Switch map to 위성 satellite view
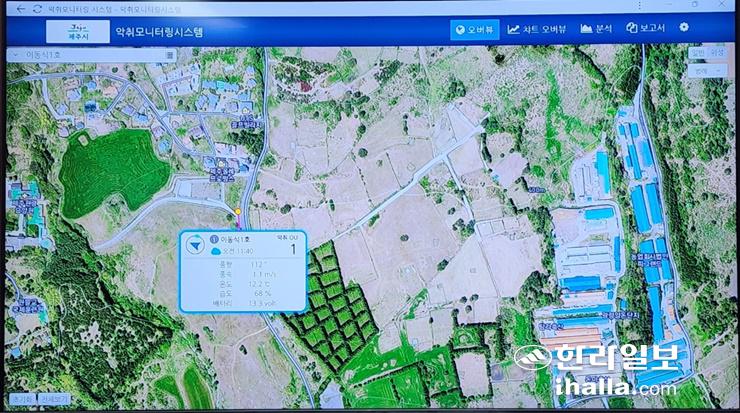The image size is (740, 413). 717,52
